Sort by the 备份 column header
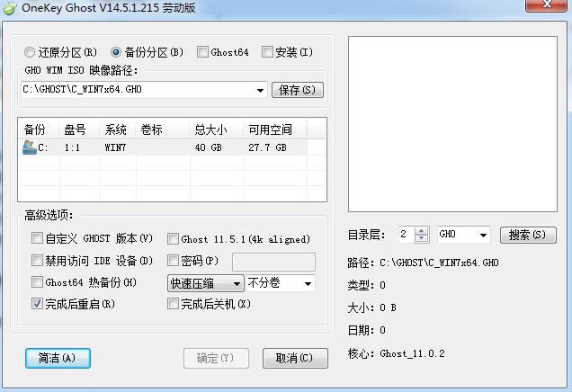The image size is (572, 392). [x=39, y=129]
